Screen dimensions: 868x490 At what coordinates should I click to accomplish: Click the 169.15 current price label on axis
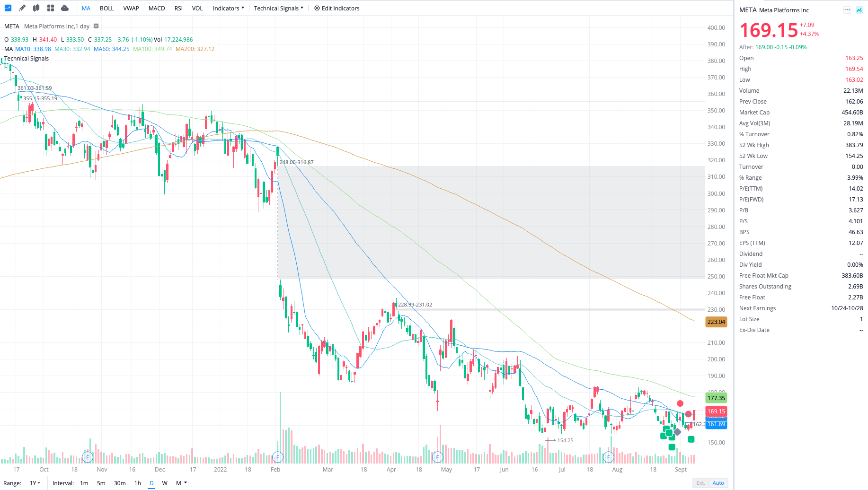click(x=716, y=411)
